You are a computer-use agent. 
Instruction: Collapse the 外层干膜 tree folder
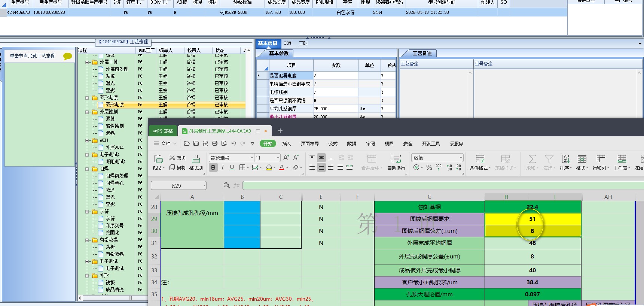click(x=88, y=62)
